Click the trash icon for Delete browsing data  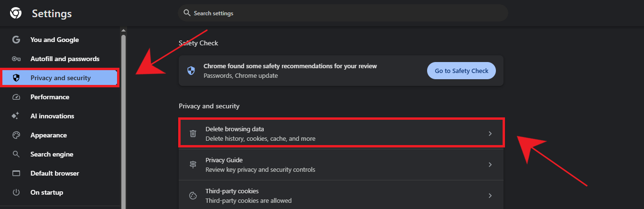pos(193,134)
